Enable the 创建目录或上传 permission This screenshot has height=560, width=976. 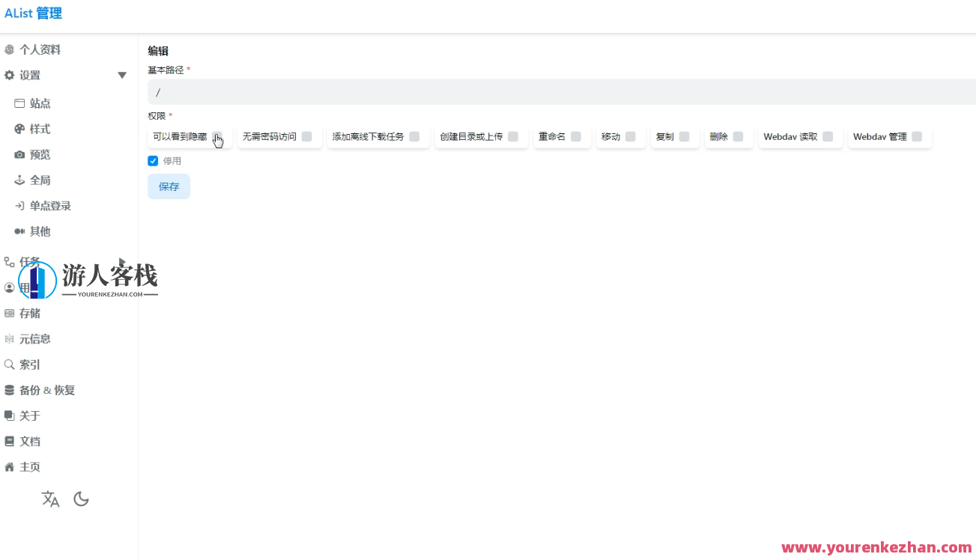[513, 136]
